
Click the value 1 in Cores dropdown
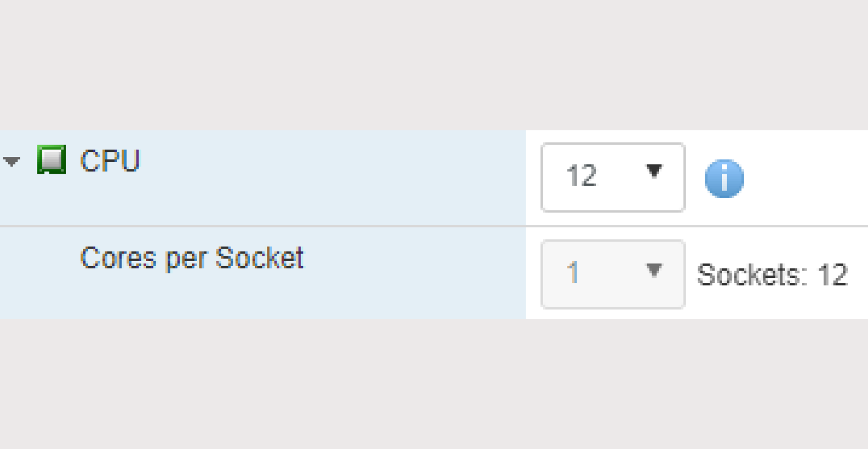pyautogui.click(x=572, y=273)
